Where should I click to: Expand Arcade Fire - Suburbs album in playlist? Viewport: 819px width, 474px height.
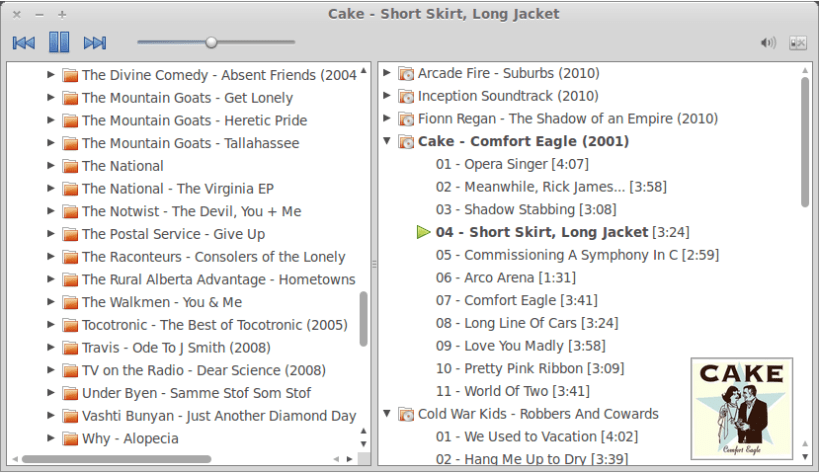[x=387, y=73]
